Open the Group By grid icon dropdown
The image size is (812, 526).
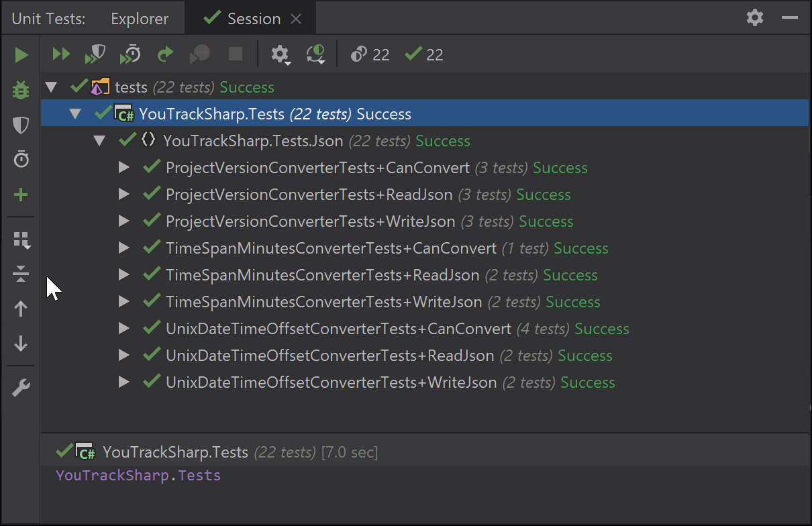21,240
